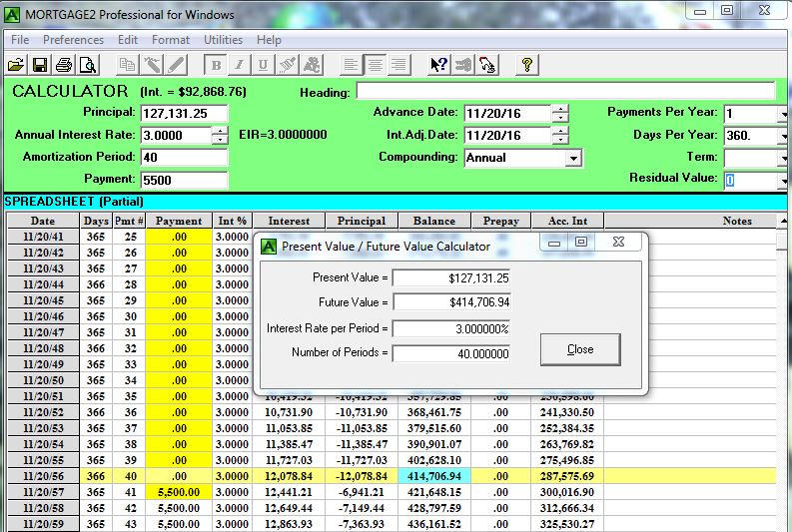792x532 pixels.
Task: Open the Residual Value dropdown arrow
Action: point(782,181)
